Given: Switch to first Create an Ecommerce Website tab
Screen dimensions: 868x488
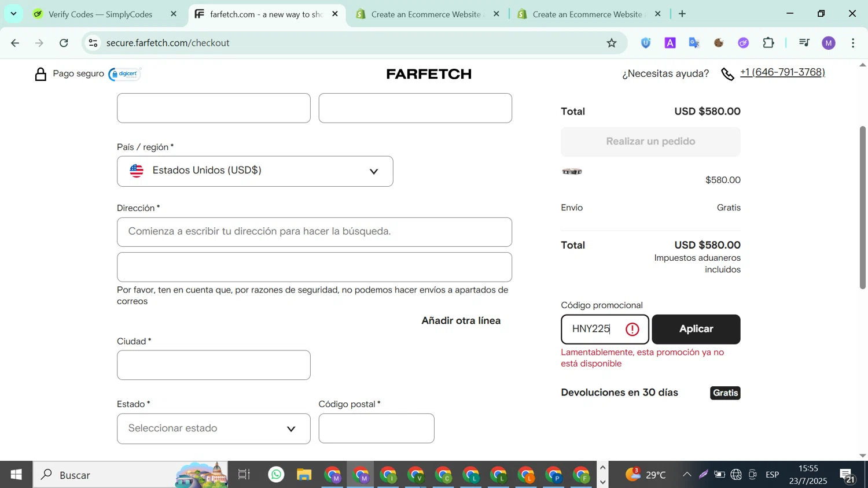Looking at the screenshot, I should point(426,14).
